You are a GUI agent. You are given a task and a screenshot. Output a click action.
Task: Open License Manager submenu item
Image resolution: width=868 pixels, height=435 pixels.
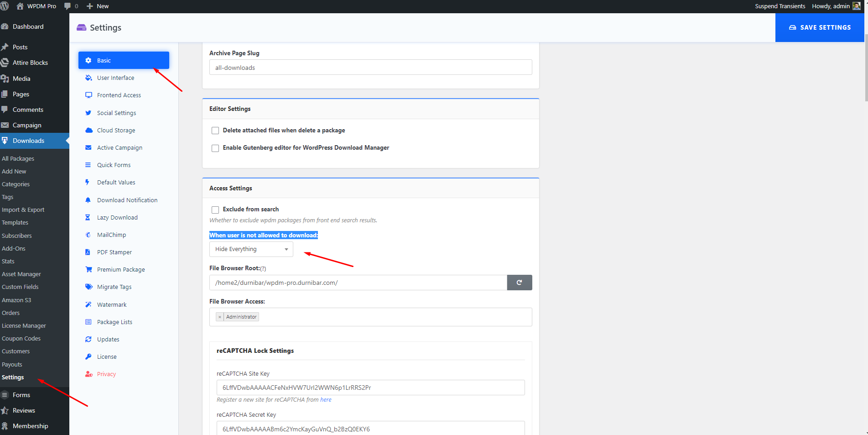pyautogui.click(x=24, y=325)
